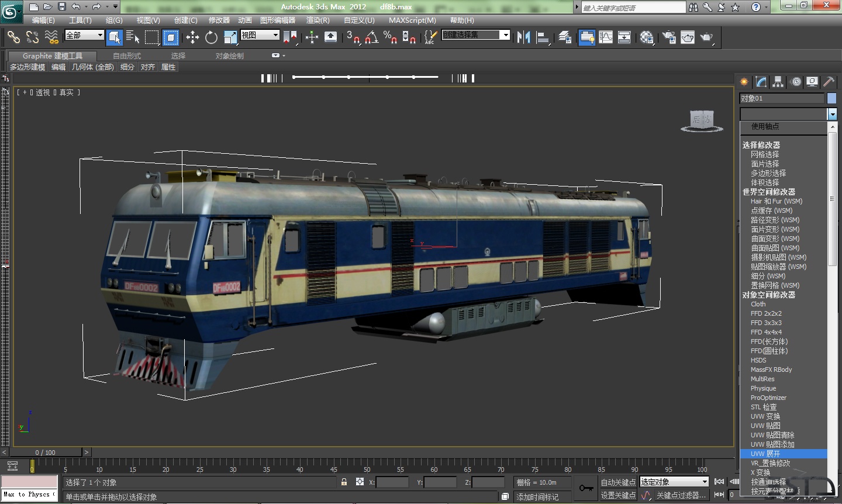Click the time slider 0 / 100 handle
Screen dimensions: 842x504
[46, 453]
